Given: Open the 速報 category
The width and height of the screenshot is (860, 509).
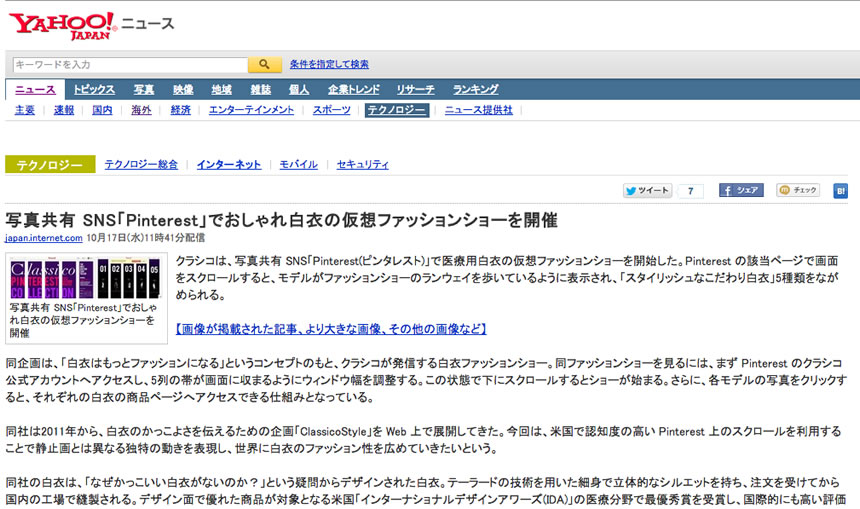Looking at the screenshot, I should [x=64, y=110].
